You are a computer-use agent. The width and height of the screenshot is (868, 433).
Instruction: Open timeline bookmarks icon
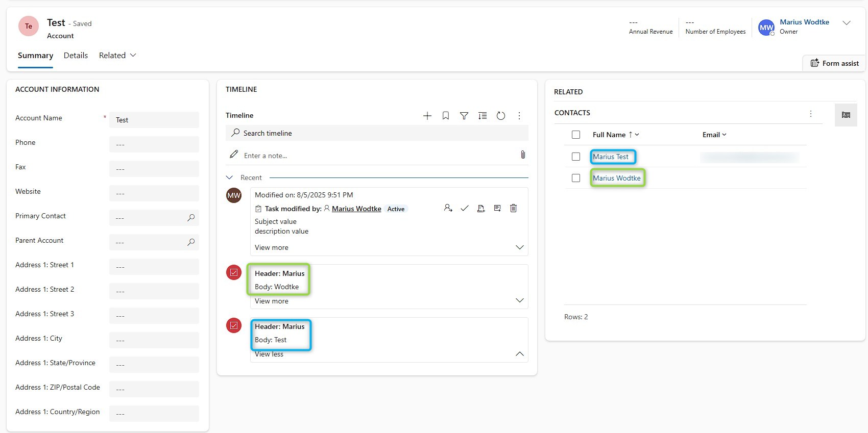click(446, 116)
